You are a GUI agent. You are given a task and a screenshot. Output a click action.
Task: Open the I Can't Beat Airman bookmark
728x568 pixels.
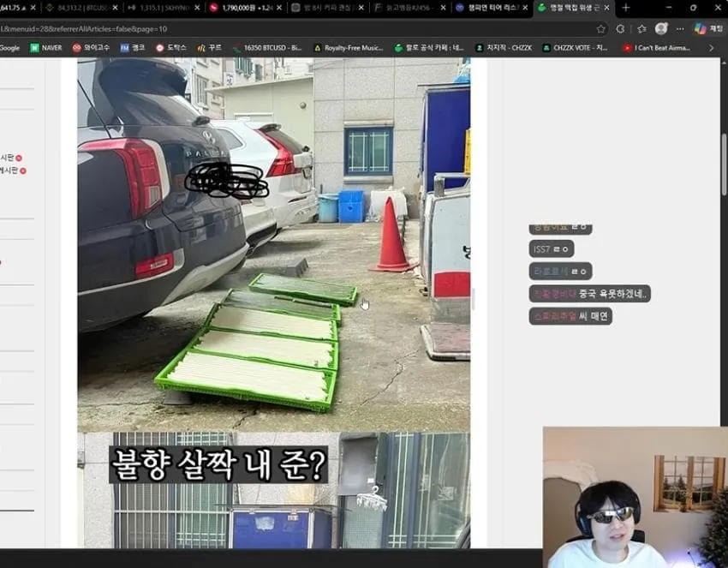657,48
